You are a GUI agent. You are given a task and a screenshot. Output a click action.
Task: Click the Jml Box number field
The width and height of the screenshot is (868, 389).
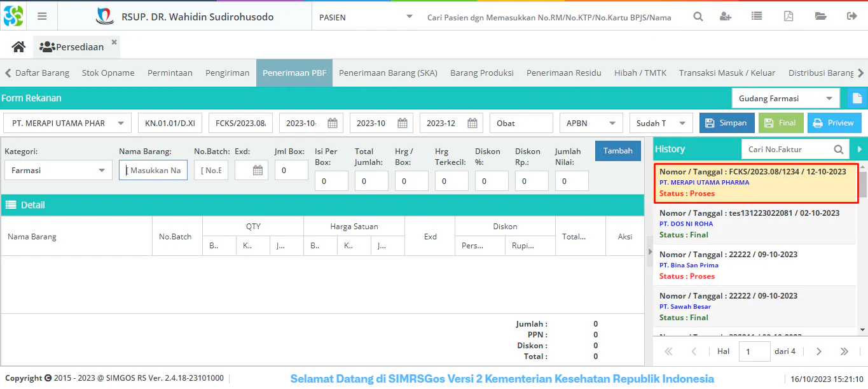(291, 170)
